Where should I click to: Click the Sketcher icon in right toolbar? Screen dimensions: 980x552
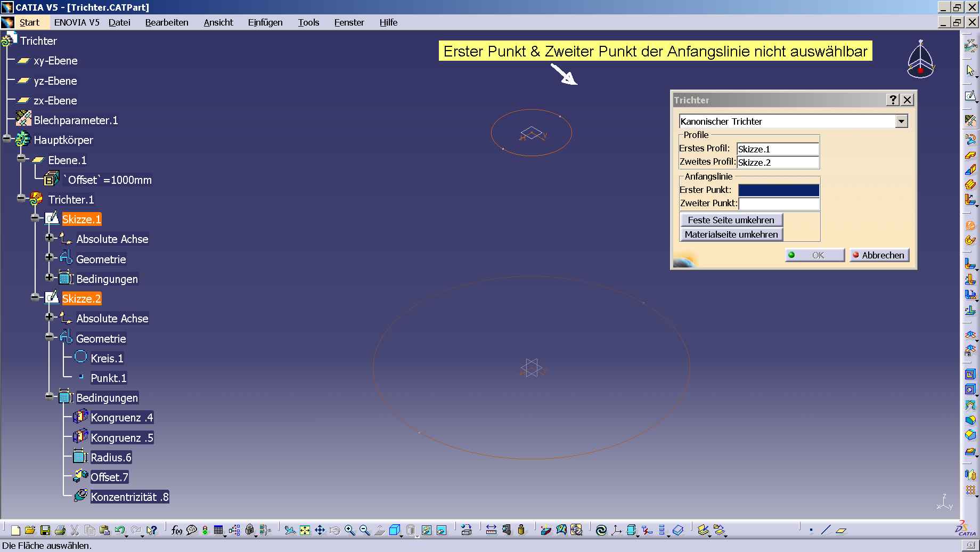(x=970, y=96)
